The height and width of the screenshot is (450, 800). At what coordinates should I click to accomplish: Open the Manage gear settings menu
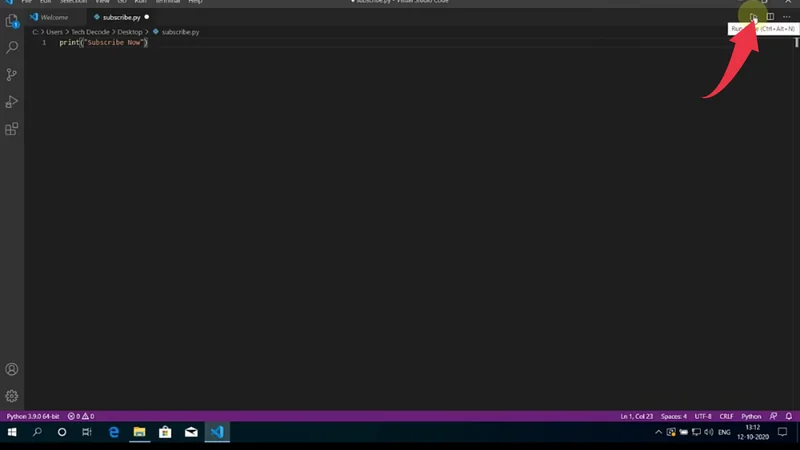[12, 396]
